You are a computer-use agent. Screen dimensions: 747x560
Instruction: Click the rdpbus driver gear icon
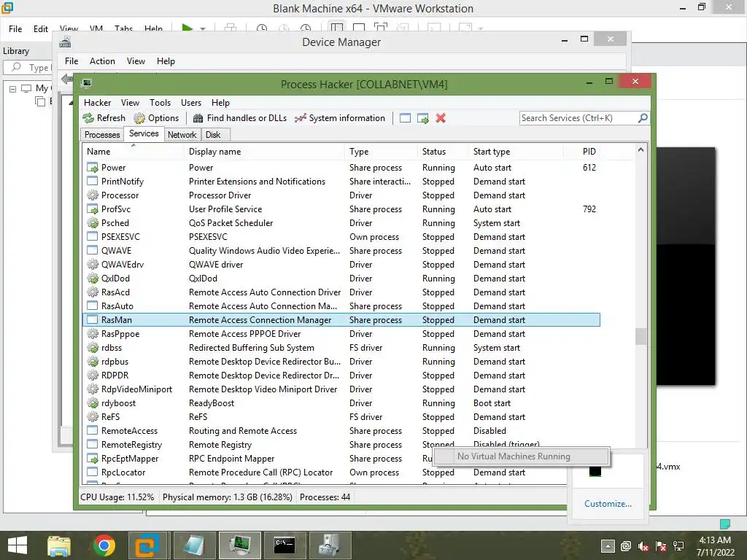coord(93,362)
